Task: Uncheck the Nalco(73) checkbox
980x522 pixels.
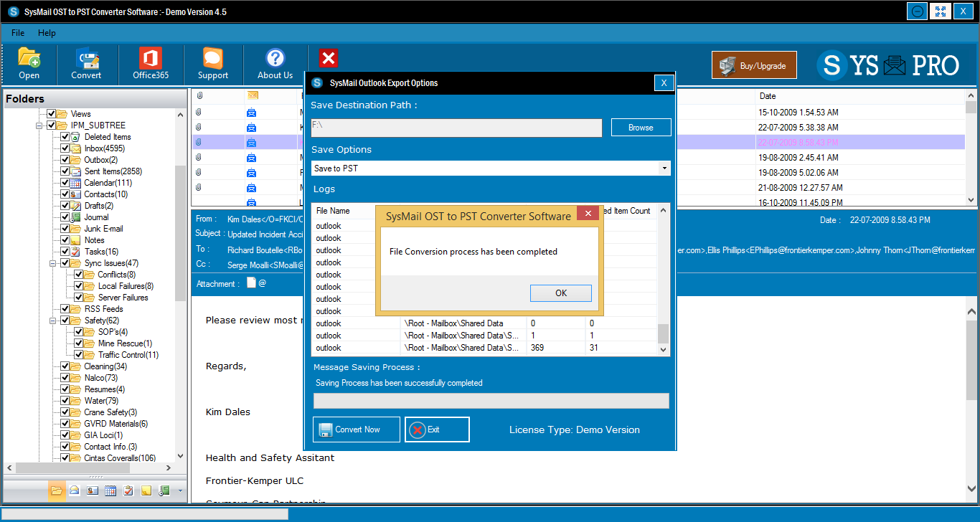Action: 65,378
